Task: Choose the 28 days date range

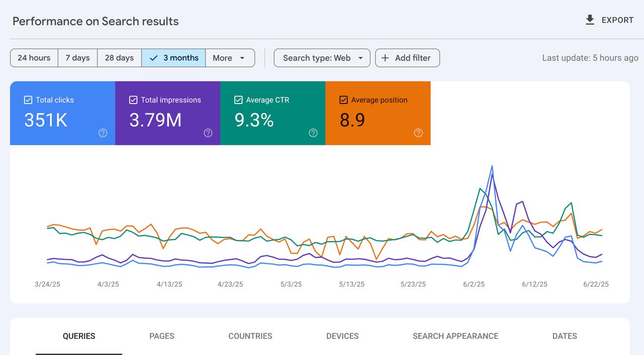Action: pyautogui.click(x=119, y=58)
